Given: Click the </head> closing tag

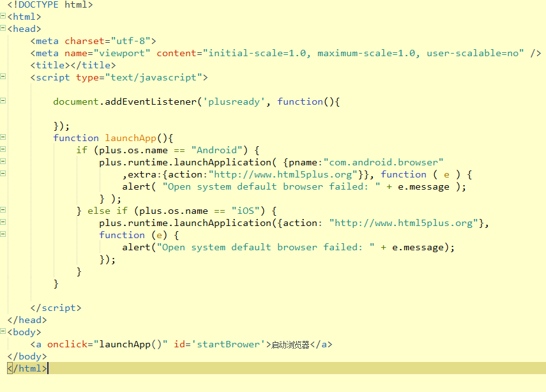Looking at the screenshot, I should [27, 320].
